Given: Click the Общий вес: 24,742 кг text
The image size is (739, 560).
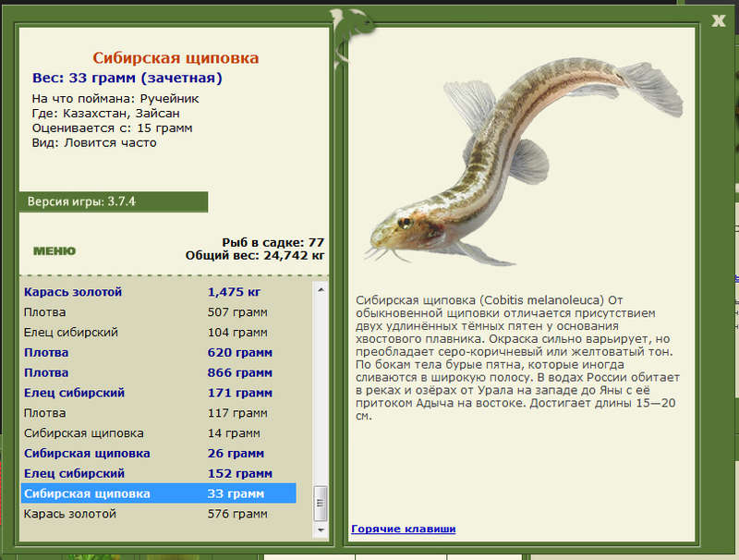Looking at the screenshot, I should point(255,255).
